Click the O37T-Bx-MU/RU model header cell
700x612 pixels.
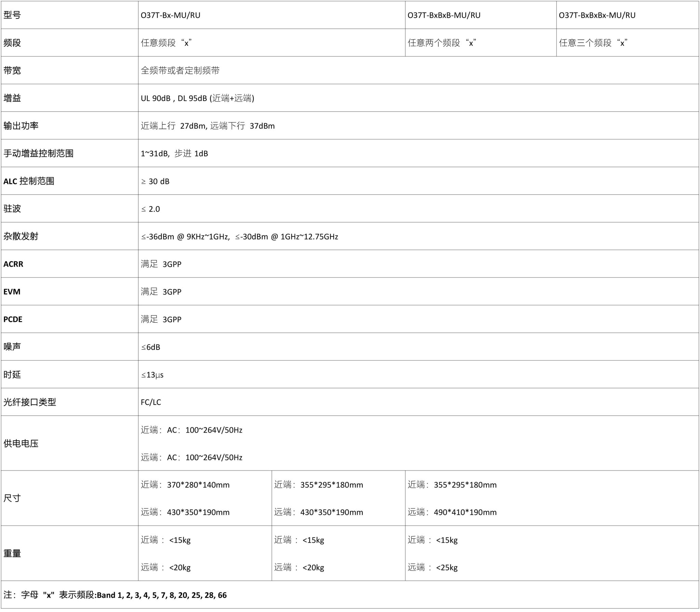coord(171,15)
